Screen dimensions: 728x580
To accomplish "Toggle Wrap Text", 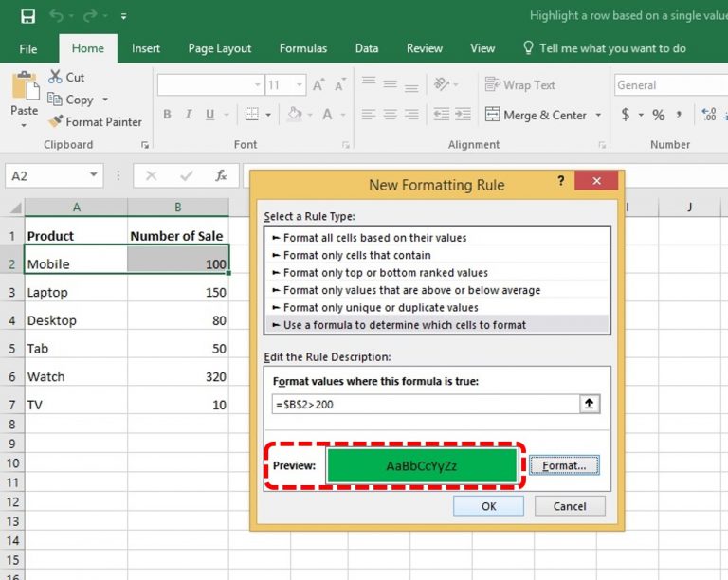I will pyautogui.click(x=520, y=85).
